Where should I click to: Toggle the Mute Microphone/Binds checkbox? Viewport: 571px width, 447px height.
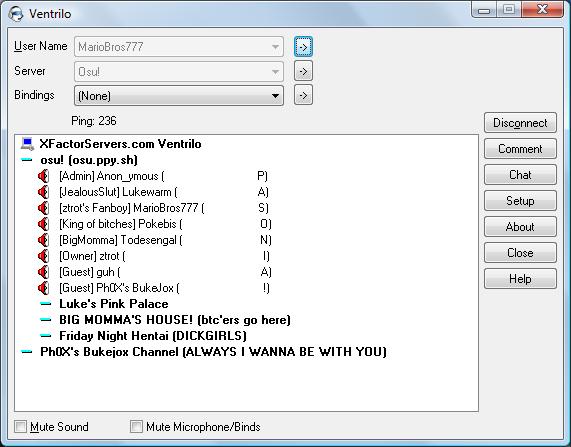136,427
